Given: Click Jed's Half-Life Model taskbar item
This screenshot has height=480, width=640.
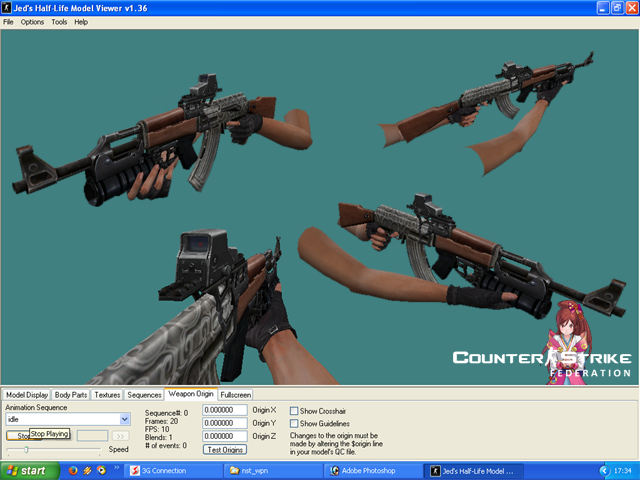Looking at the screenshot, I should pos(473,471).
